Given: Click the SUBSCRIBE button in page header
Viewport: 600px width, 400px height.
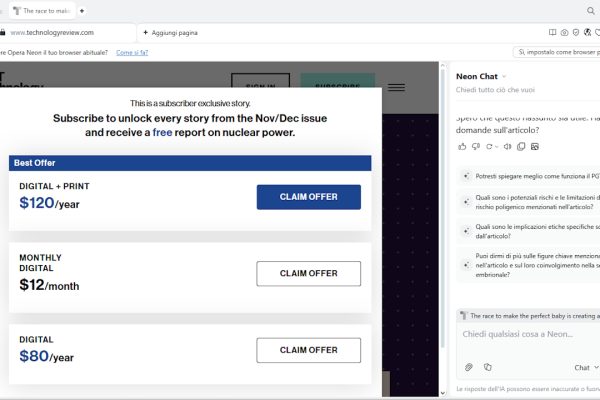Looking at the screenshot, I should [x=338, y=80].
